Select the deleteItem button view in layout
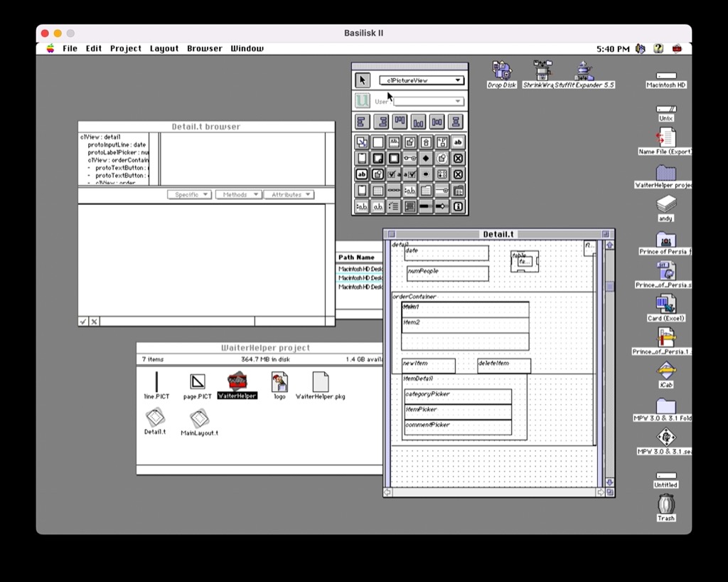Image resolution: width=728 pixels, height=582 pixels. click(x=503, y=366)
